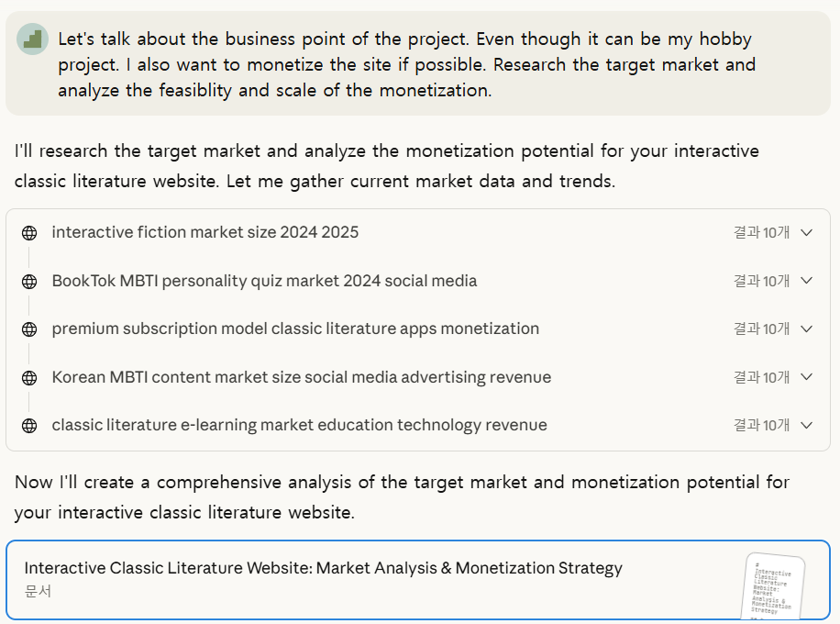The height and width of the screenshot is (624, 840).
Task: Expand premium subscription model results chevron
Action: (x=807, y=329)
